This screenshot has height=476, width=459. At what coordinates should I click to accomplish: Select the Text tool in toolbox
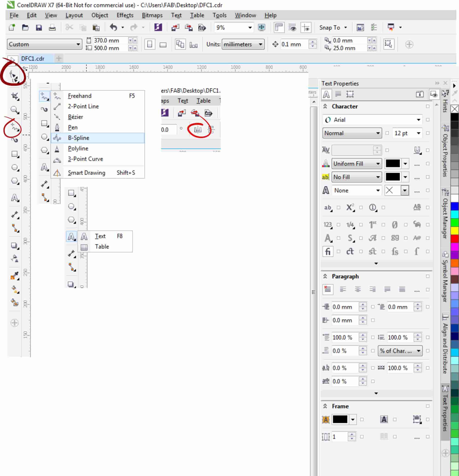pyautogui.click(x=15, y=198)
